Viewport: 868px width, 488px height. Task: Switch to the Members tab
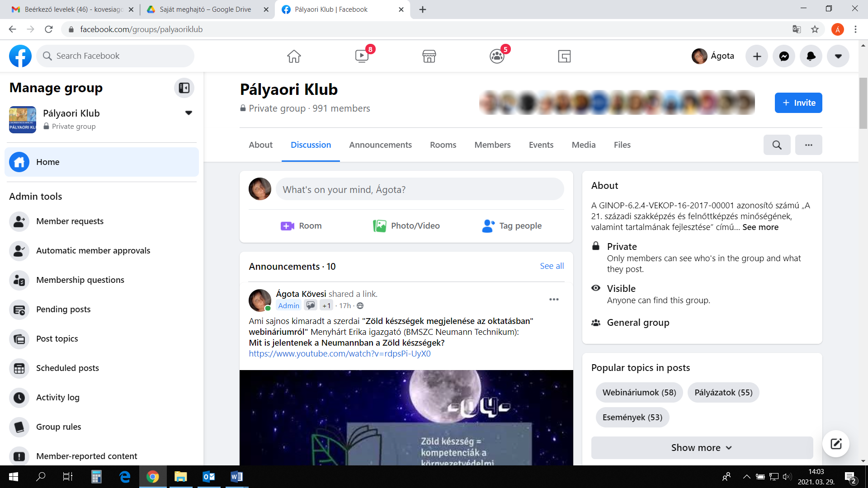click(x=492, y=145)
